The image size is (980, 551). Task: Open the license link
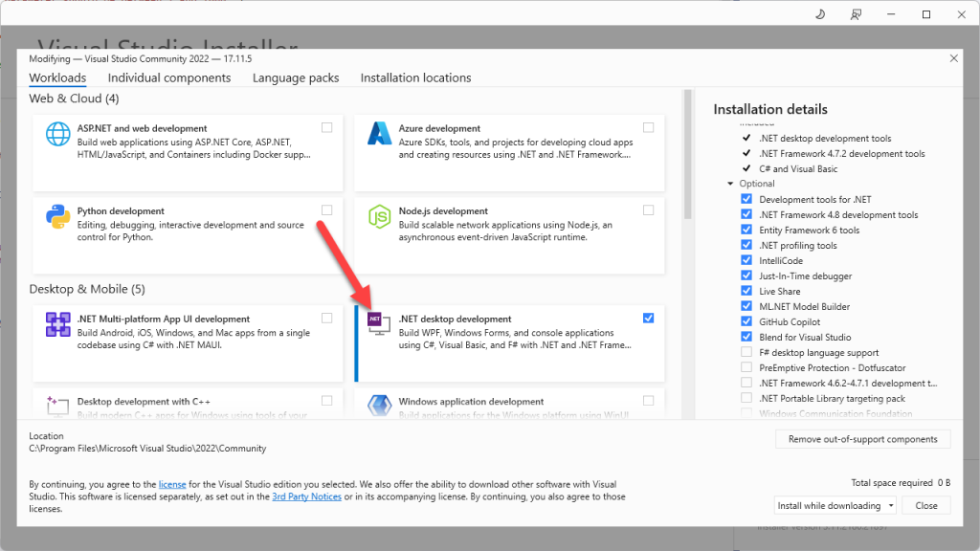(x=172, y=484)
